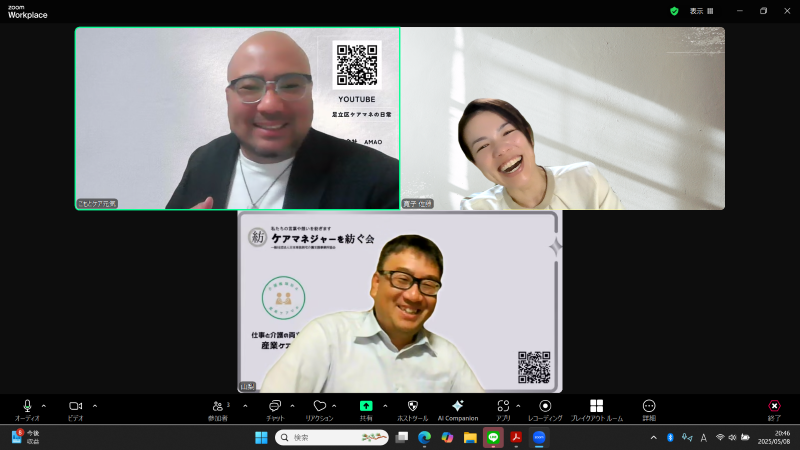Click the taskbar 検索 search box

click(x=332, y=438)
